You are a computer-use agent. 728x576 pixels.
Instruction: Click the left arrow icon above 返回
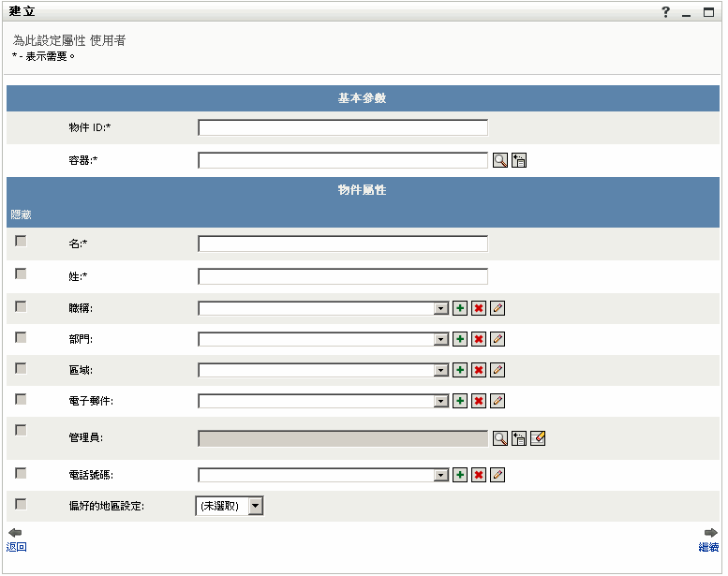15,532
